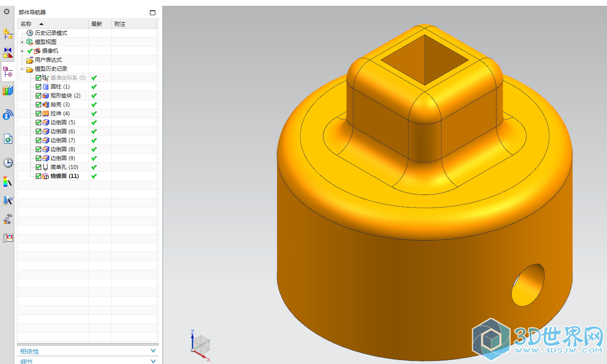Suppress 抽壳 (3) using its checkbox

(x=38, y=105)
